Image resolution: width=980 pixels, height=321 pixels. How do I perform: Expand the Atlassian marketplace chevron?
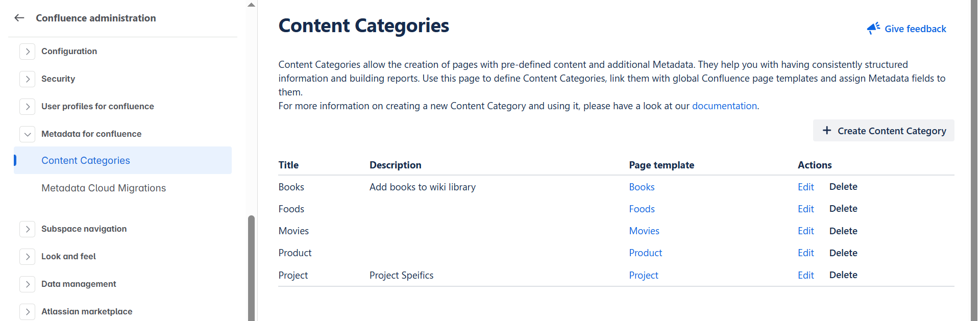(x=28, y=312)
